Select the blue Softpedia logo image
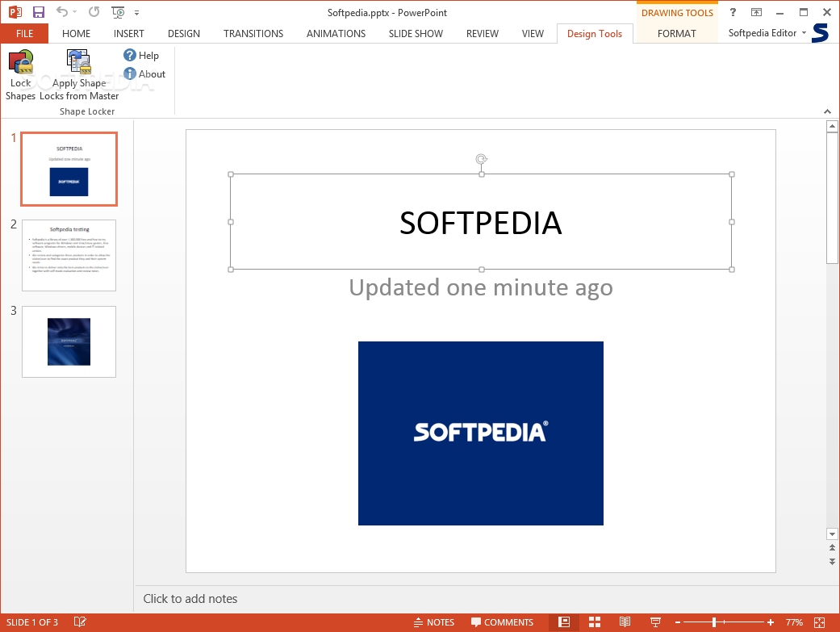 click(x=481, y=433)
